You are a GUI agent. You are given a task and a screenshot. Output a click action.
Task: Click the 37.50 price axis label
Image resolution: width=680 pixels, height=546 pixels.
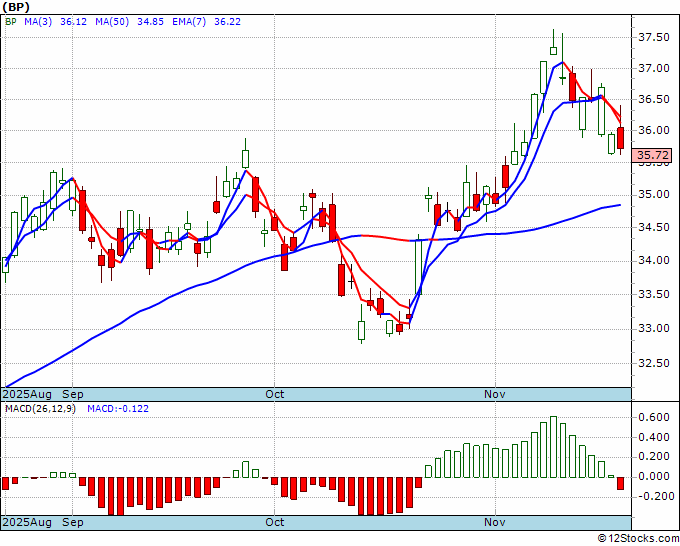(654, 38)
